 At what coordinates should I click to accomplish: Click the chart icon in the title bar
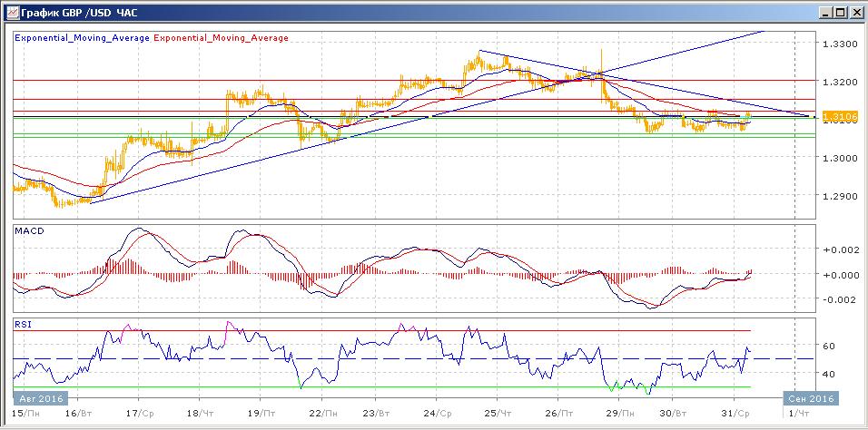tap(11, 12)
